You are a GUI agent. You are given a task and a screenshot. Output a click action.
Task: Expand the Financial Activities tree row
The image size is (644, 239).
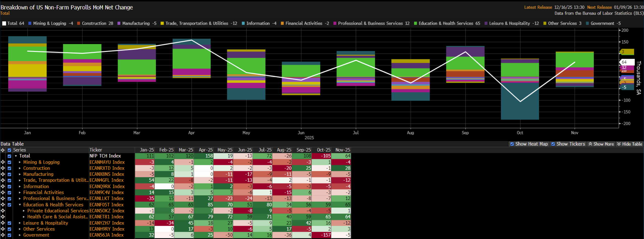(x=20, y=193)
